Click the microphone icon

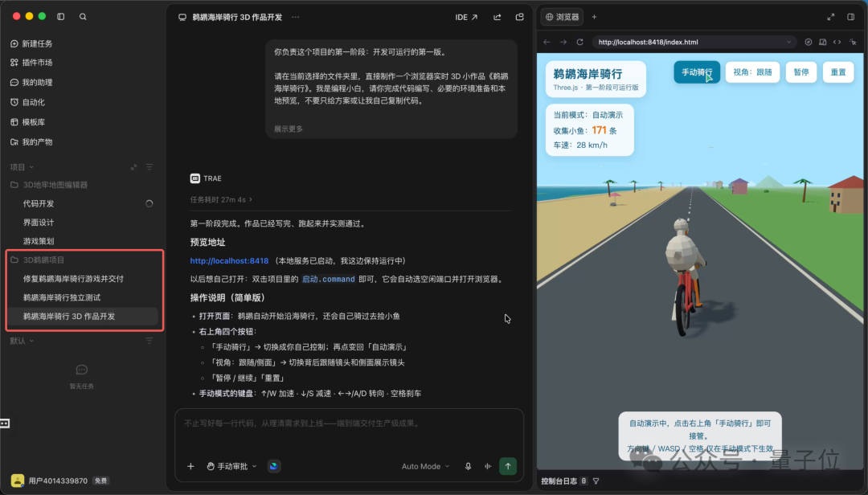coord(469,466)
